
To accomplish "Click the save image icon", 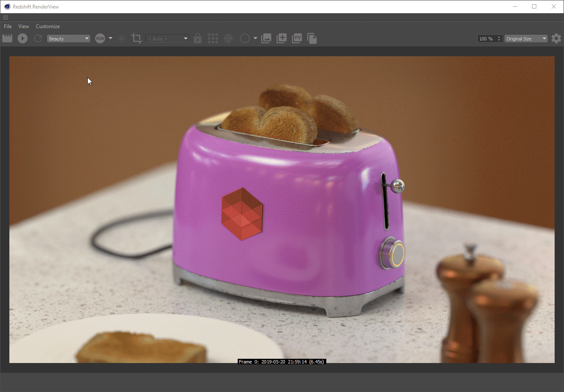I will [x=266, y=38].
